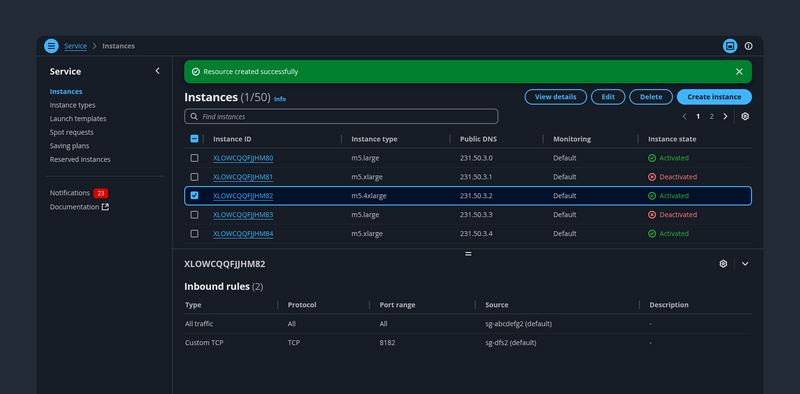Screen dimensions: 800x394
Task: Uncheck the XLOWCQQFJJHM82 row checkbox
Action: pyautogui.click(x=194, y=195)
